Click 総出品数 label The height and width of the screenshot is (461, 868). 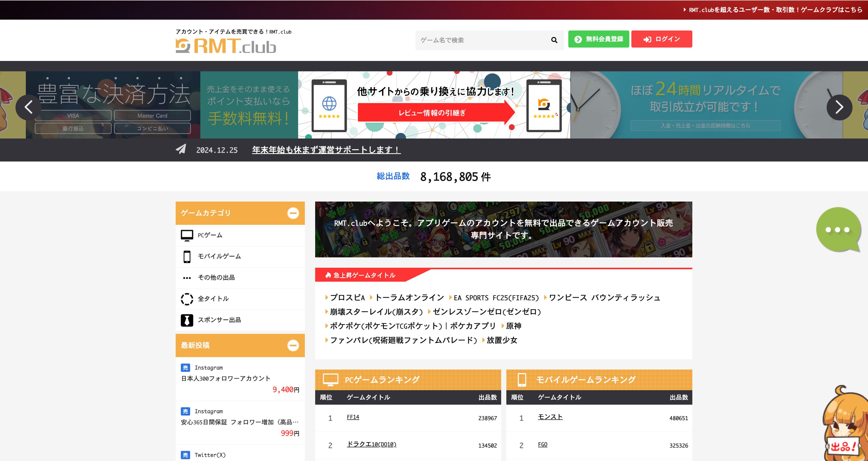tap(393, 176)
